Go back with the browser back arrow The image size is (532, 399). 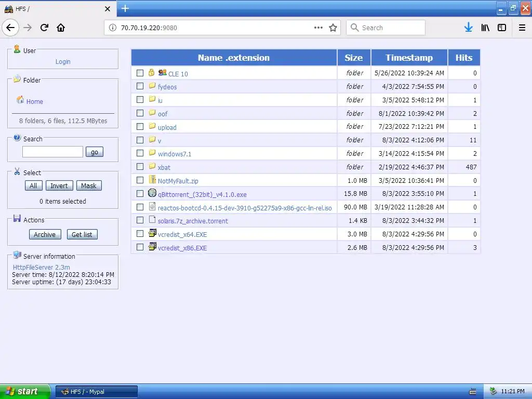(10, 28)
